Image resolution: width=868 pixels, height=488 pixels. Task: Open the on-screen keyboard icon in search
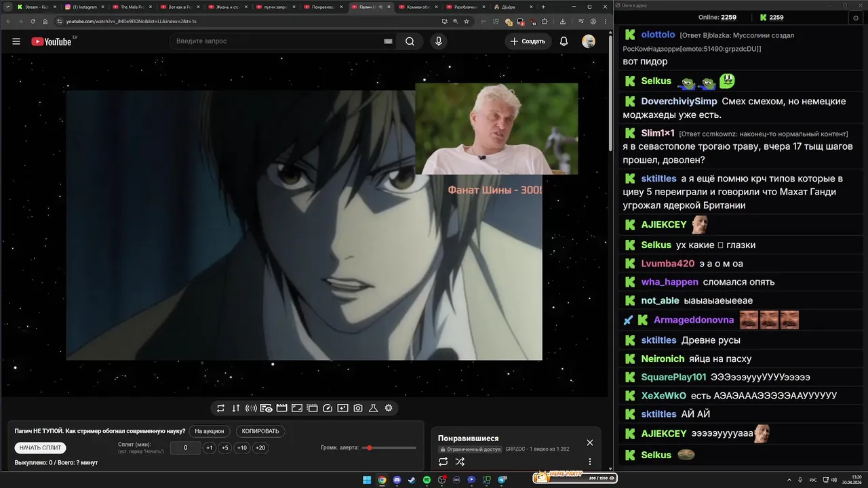388,41
